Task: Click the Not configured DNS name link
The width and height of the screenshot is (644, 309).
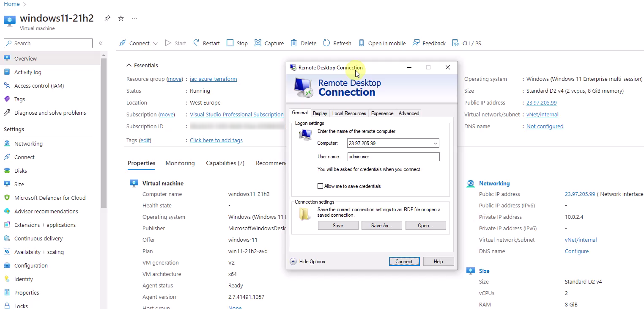Action: (x=545, y=127)
